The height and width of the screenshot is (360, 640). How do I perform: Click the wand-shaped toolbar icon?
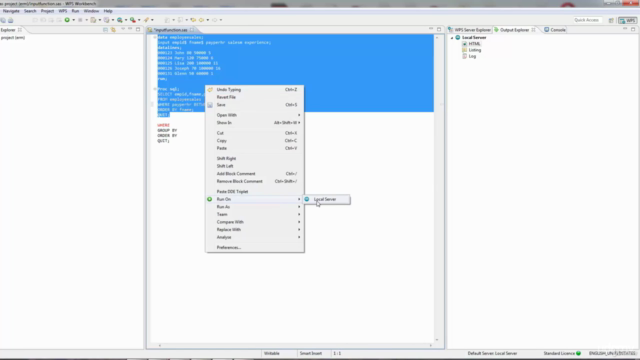click(x=146, y=20)
